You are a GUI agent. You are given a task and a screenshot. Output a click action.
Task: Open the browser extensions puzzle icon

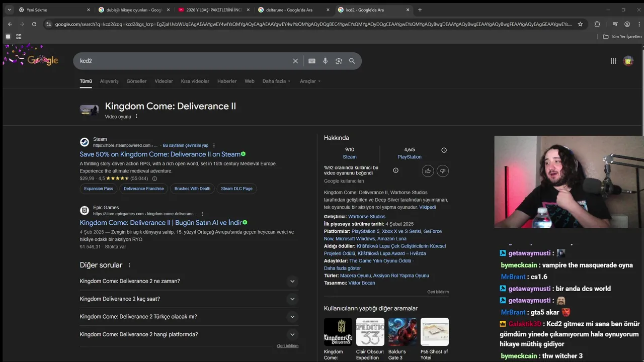[597, 24]
